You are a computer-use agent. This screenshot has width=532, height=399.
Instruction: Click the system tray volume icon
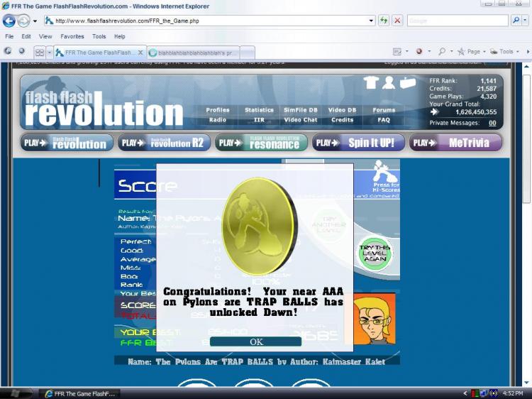tap(494, 393)
